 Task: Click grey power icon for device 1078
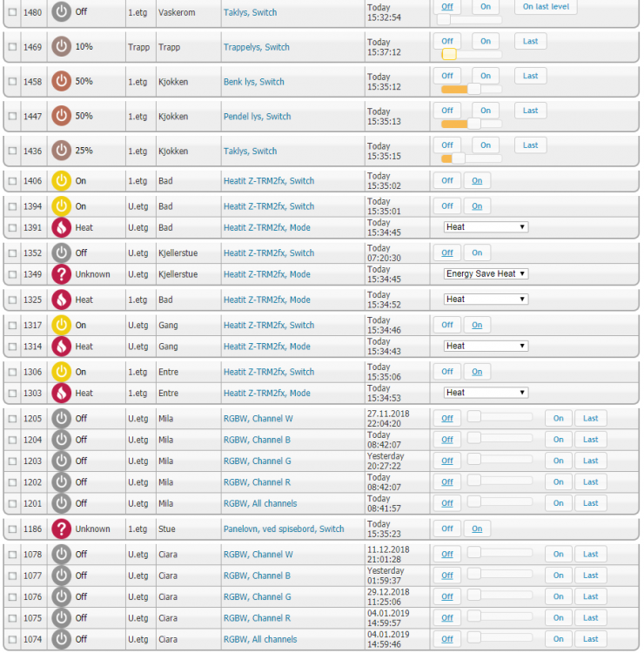coord(61,554)
